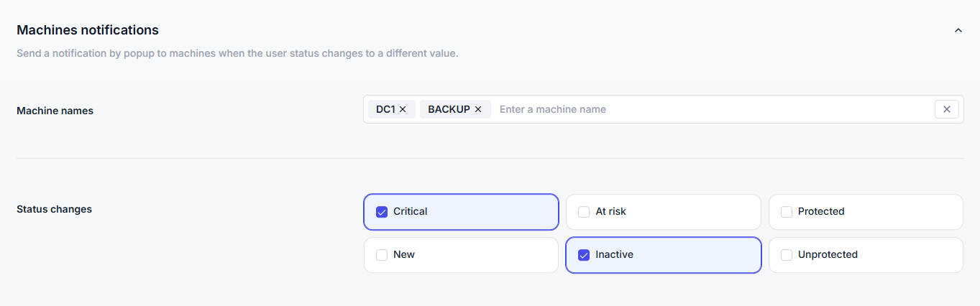This screenshot has height=306, width=980.
Task: Enable the At risk checkbox
Action: click(584, 212)
